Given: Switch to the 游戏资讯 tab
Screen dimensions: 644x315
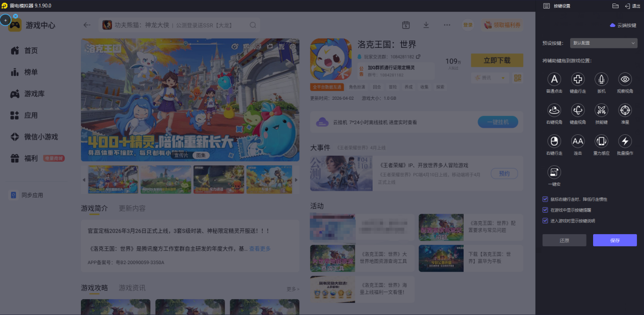Looking at the screenshot, I should point(132,288).
